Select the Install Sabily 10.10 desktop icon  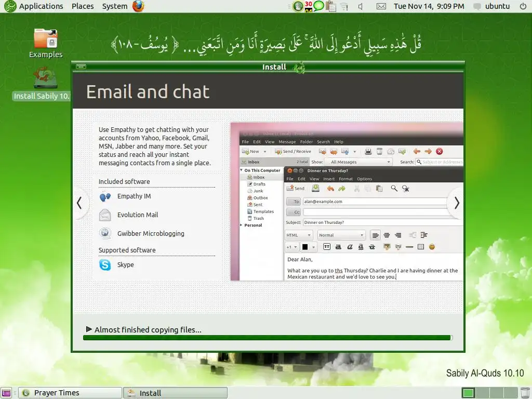pyautogui.click(x=42, y=84)
